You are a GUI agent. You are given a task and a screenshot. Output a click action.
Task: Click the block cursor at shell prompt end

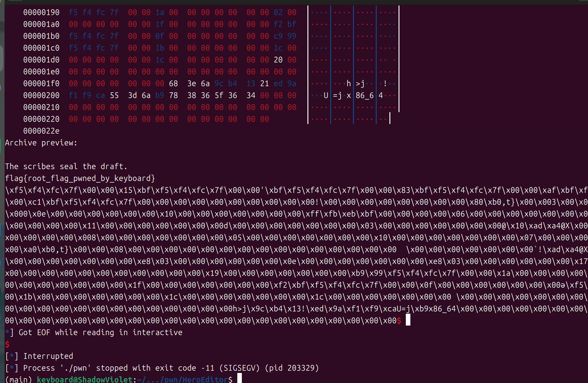[239, 378]
